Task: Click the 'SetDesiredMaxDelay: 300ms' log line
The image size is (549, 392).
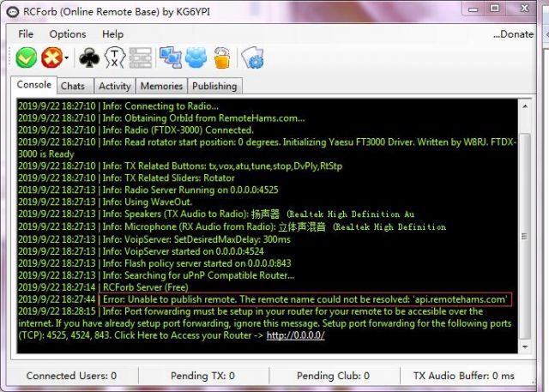Action: 154,239
